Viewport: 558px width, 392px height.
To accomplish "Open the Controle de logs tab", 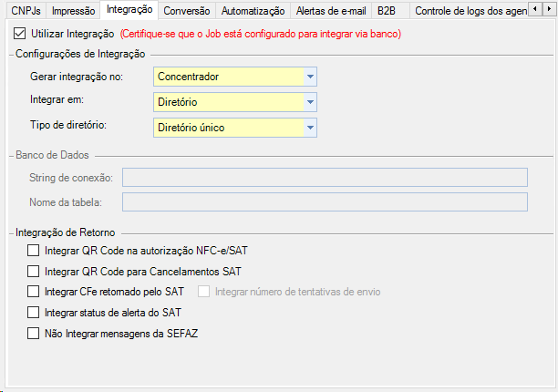I will (x=470, y=11).
